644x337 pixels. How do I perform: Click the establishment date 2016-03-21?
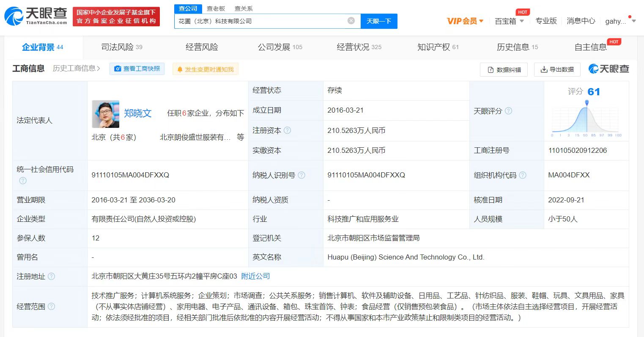tap(345, 110)
